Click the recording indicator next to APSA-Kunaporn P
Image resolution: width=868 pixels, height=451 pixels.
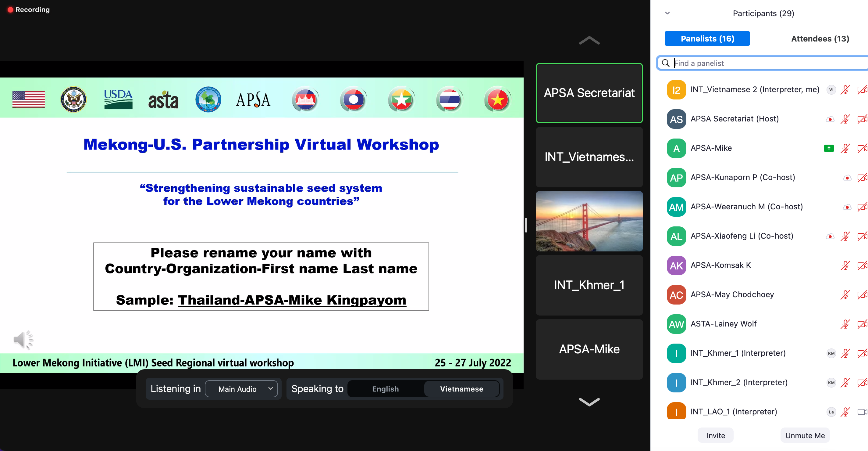click(847, 177)
